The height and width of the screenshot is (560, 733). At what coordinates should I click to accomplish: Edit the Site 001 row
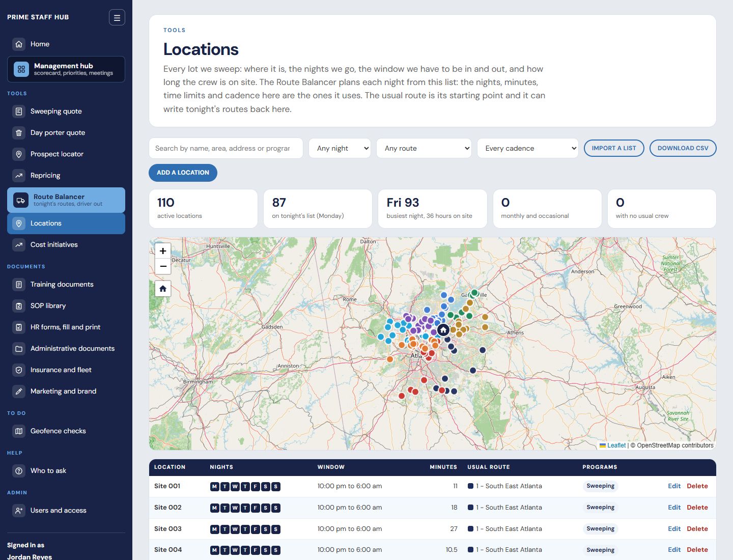coord(674,486)
